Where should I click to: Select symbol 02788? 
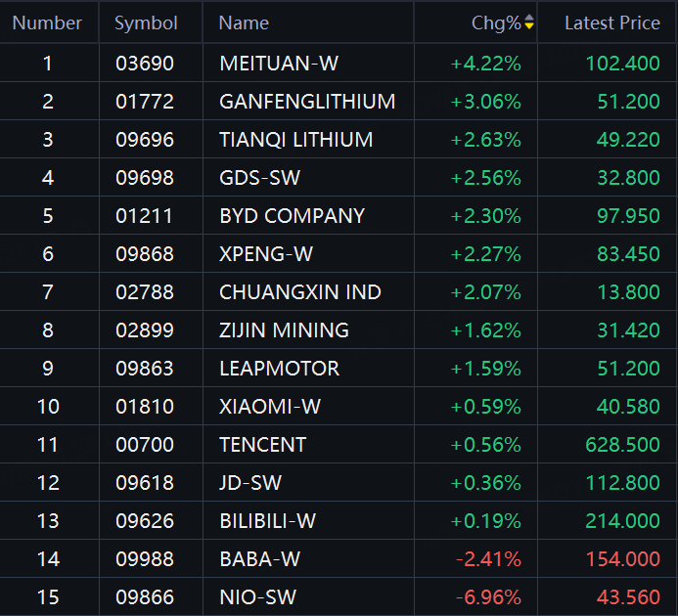pos(145,292)
